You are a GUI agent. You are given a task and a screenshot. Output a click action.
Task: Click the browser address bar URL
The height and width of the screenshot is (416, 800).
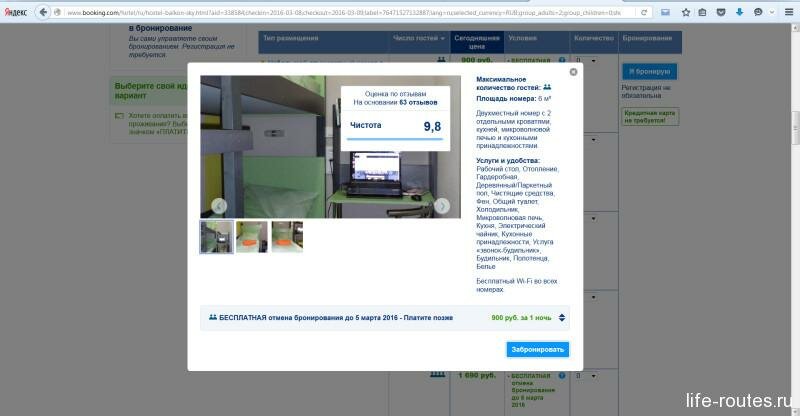[x=340, y=12]
